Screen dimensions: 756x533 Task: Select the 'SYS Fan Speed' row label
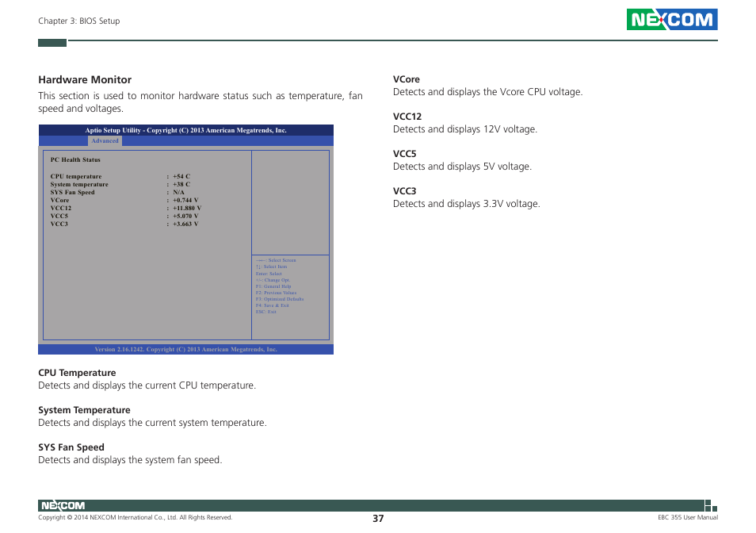pos(72,192)
